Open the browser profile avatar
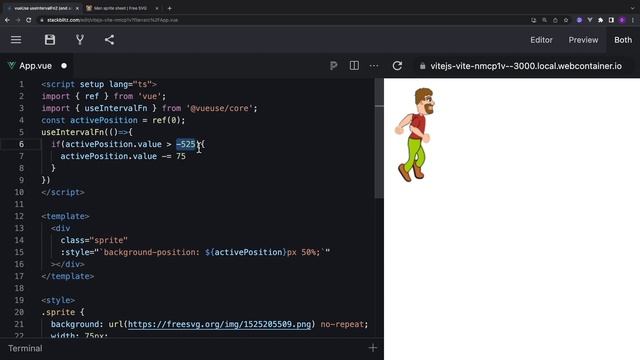 (622, 20)
